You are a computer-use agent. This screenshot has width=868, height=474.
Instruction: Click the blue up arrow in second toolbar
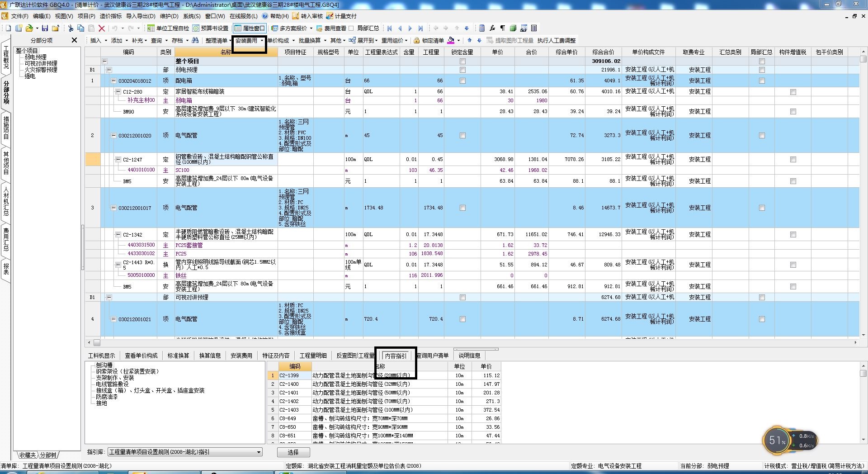[470, 40]
